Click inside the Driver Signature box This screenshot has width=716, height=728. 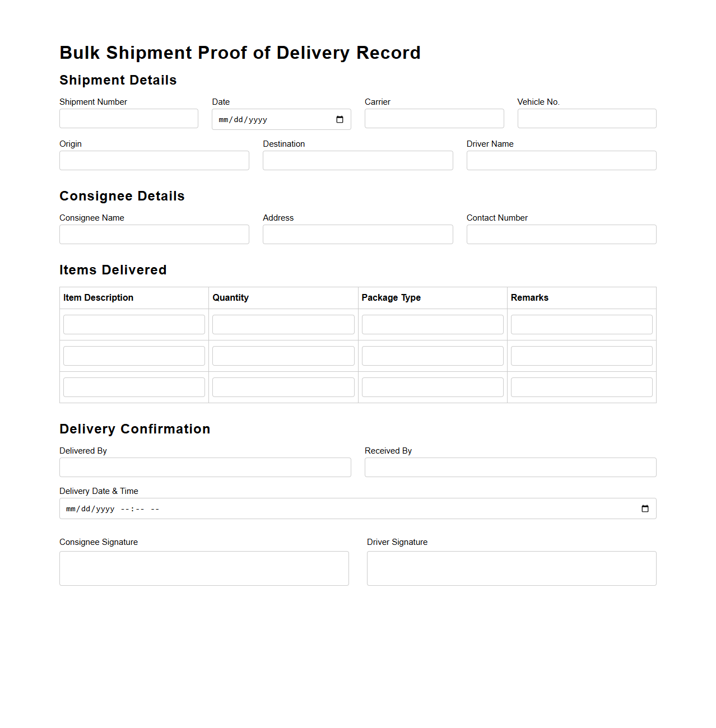(511, 568)
